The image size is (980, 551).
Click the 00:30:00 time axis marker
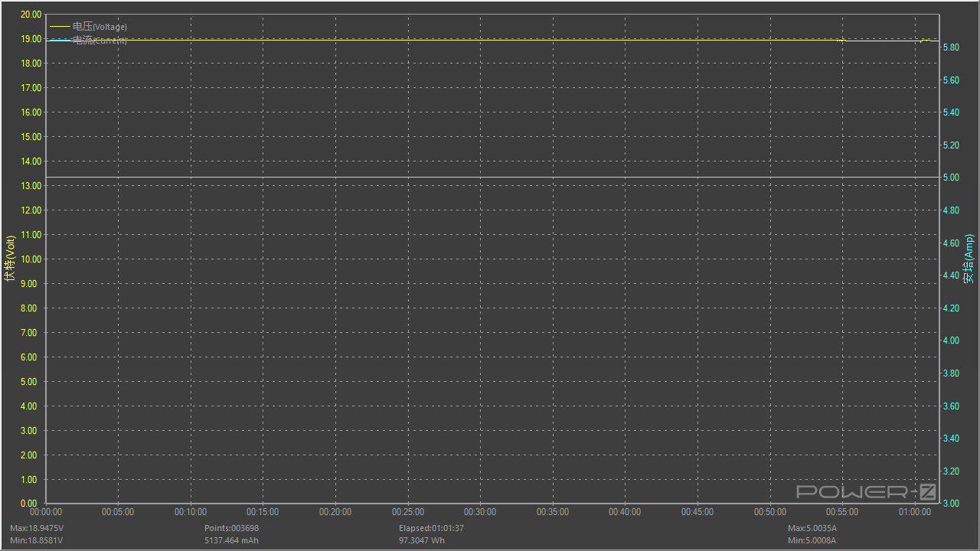[480, 512]
